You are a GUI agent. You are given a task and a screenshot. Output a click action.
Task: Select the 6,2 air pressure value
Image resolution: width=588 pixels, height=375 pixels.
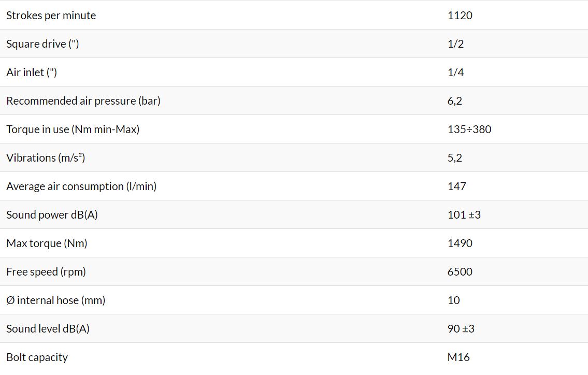click(454, 101)
